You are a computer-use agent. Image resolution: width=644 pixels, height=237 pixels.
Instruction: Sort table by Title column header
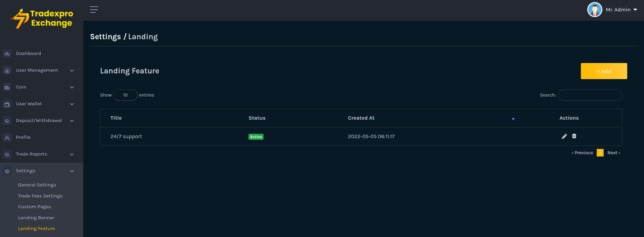click(x=116, y=118)
